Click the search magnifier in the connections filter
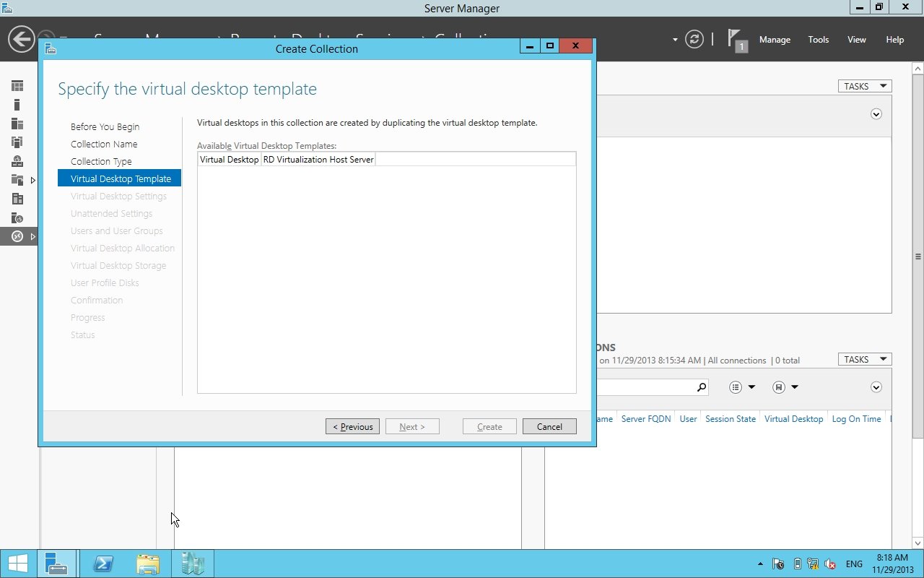Screen dimensions: 924x578 [x=701, y=387]
